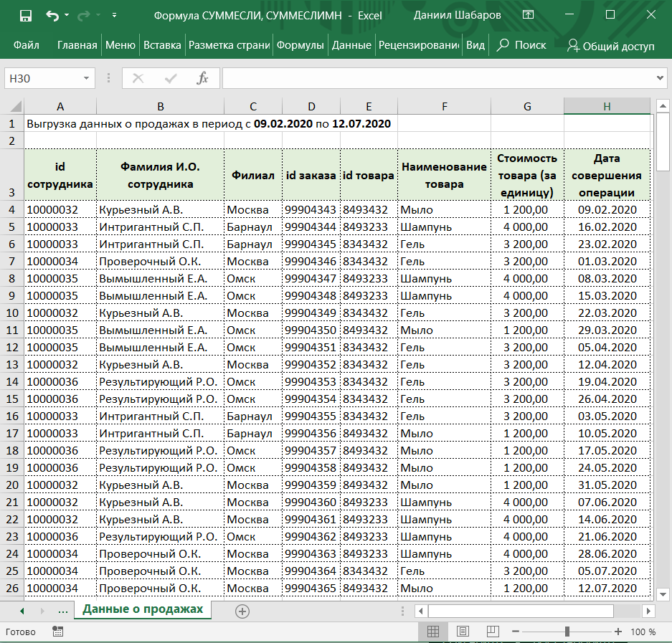The image size is (672, 643).
Task: Click the vertical scrollbar thumb
Action: coord(663,142)
